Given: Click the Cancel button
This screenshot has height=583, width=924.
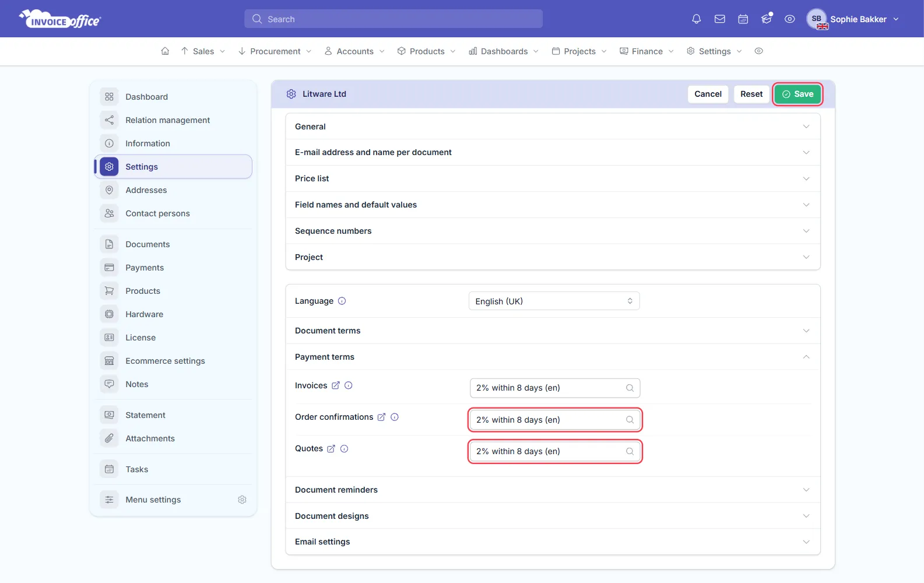Looking at the screenshot, I should tap(708, 94).
